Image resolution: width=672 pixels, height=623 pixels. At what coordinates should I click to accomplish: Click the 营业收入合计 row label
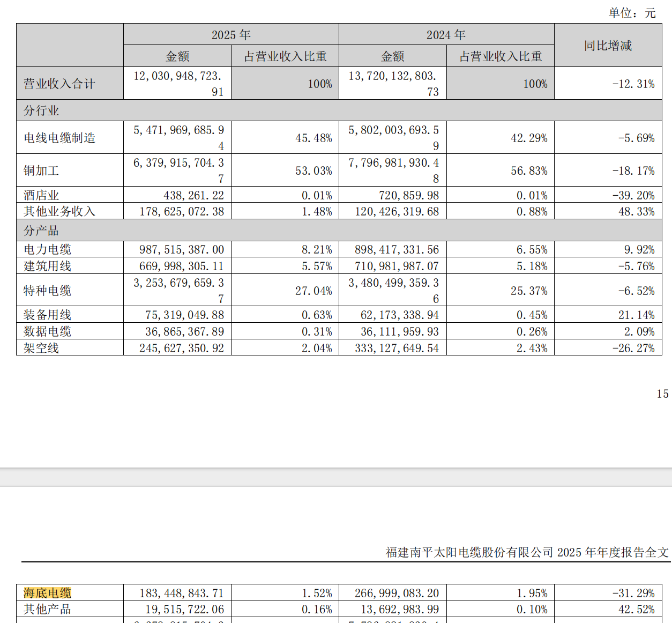(59, 84)
